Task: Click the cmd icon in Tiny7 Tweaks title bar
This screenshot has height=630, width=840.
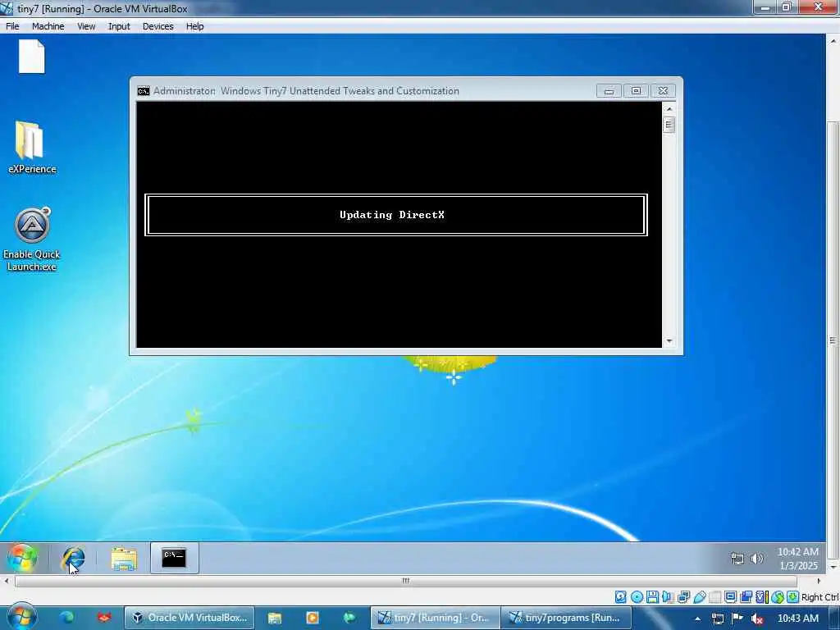Action: point(143,91)
